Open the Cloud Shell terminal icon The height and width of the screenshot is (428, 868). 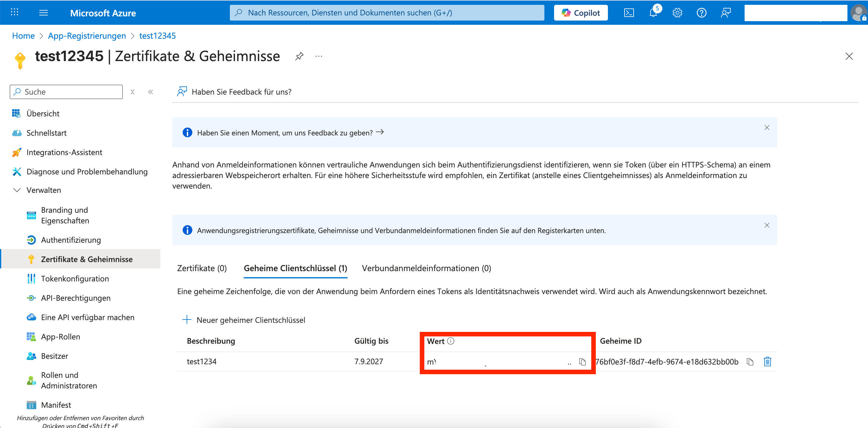[x=629, y=13]
